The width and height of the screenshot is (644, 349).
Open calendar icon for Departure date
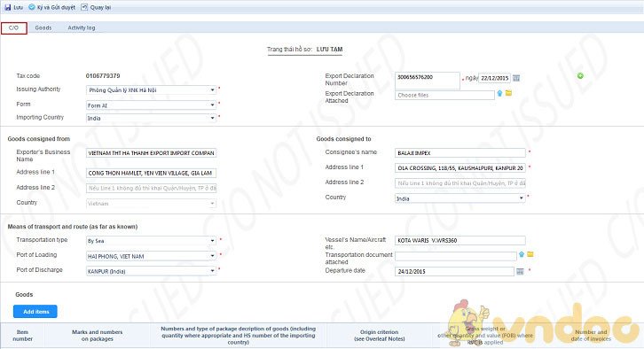(520, 271)
